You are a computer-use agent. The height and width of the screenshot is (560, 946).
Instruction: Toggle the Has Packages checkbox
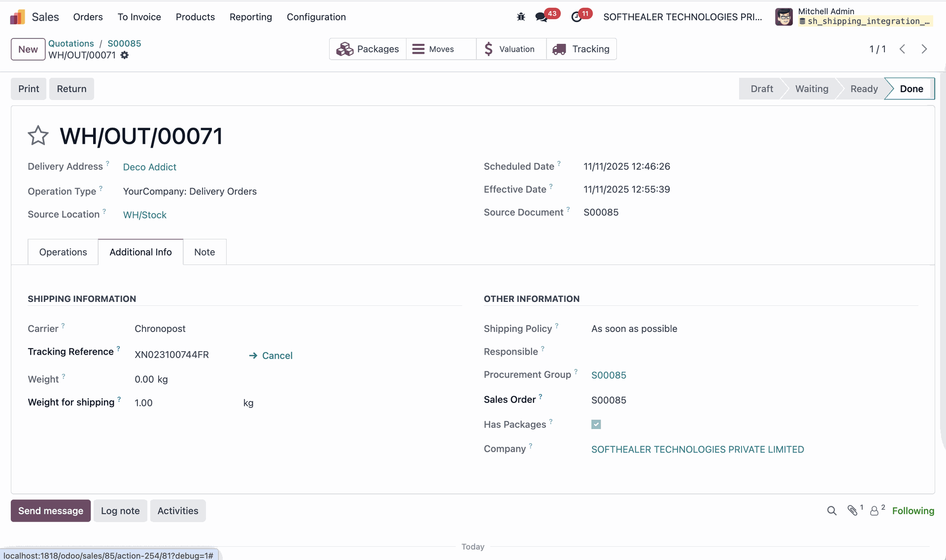click(596, 425)
